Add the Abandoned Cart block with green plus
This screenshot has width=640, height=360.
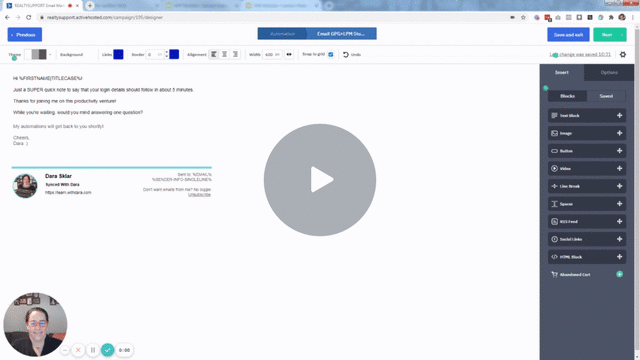[x=619, y=274]
